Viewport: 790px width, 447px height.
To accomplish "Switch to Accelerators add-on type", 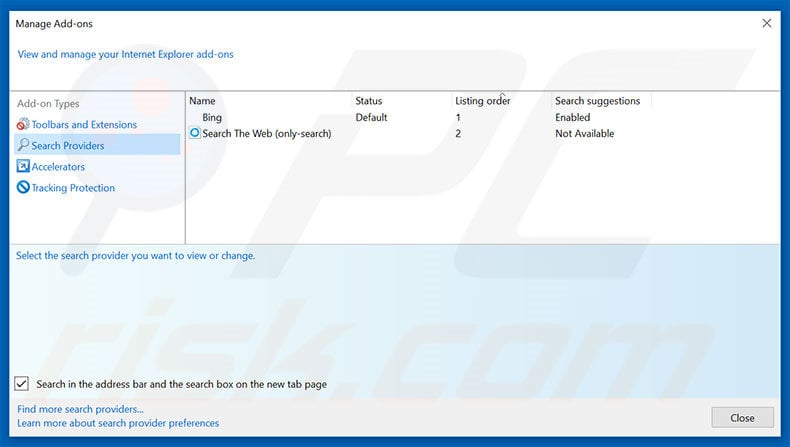I will tap(58, 166).
